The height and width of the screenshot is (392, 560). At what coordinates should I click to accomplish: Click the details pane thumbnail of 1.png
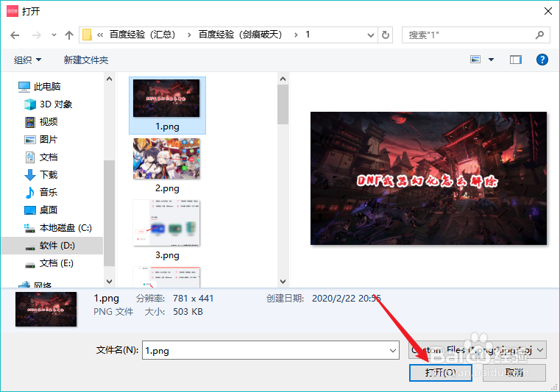pyautogui.click(x=46, y=309)
